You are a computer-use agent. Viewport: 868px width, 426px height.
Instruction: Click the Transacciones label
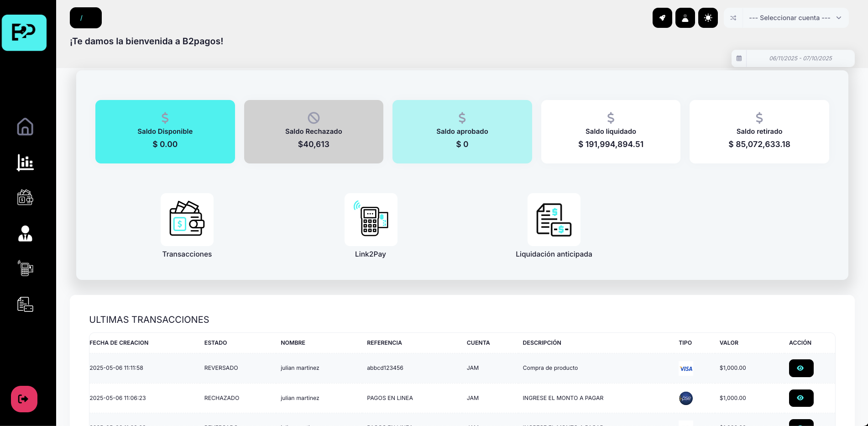coord(187,254)
